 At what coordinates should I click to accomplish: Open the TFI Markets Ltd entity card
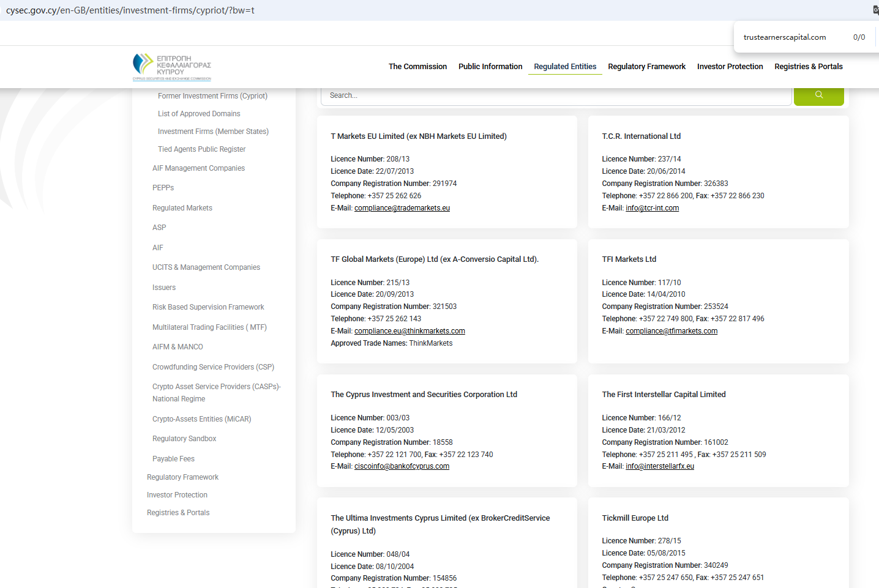(629, 259)
